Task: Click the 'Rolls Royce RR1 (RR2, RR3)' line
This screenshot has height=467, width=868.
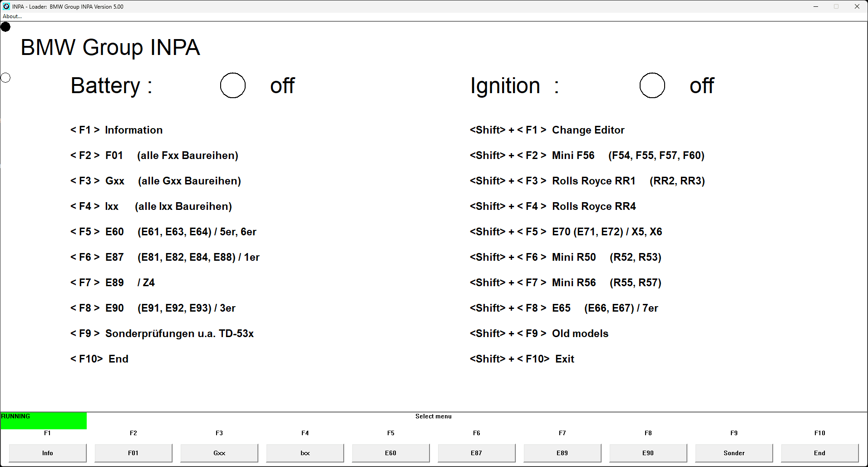Action: pos(587,181)
